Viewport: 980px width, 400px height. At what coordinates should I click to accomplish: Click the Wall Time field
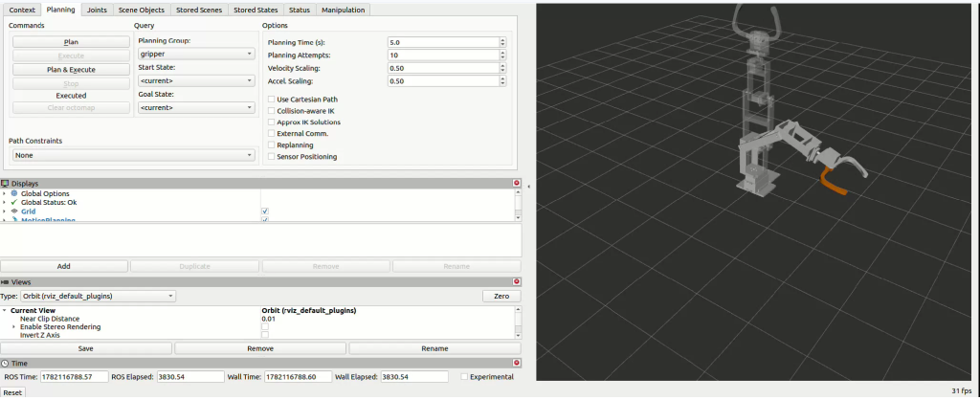[298, 377]
